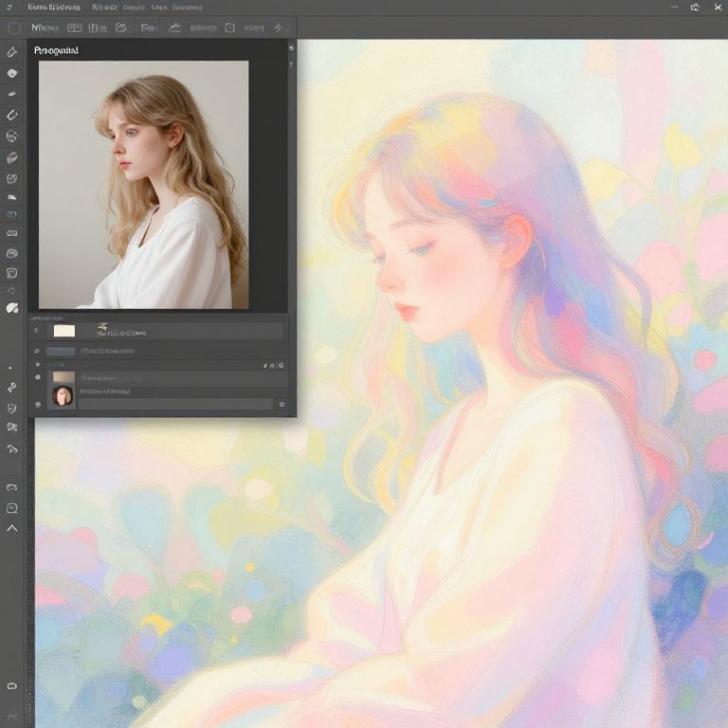Select the brush tool at top of left toolbar
728x728 pixels.
tap(12, 52)
